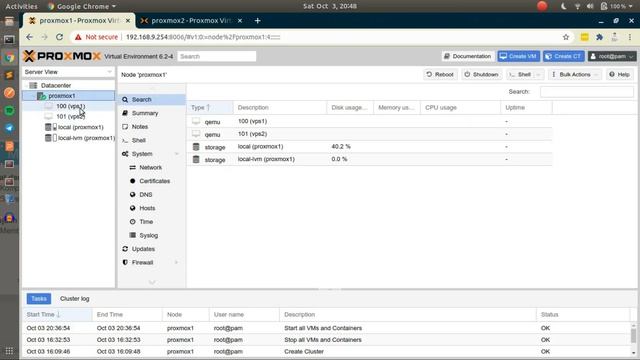Viewport: 640px width, 360px height.
Task: Collapse the System submenu arrow
Action: point(177,154)
